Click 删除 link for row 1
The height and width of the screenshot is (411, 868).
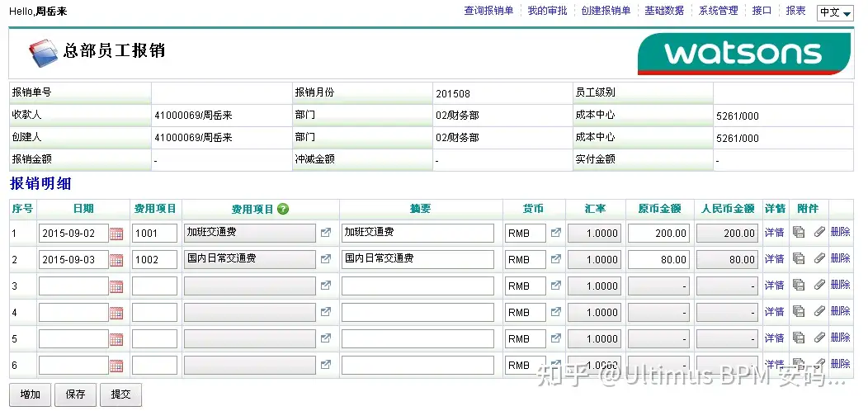[840, 232]
